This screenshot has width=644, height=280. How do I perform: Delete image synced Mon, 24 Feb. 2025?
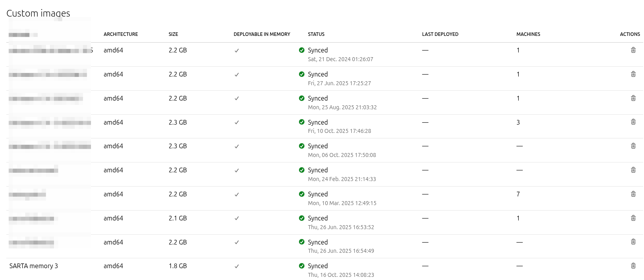[633, 170]
